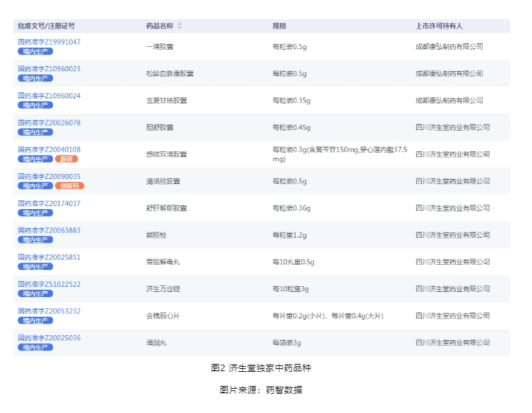
Task: Select drug name 渴络欣胶囊
Action: pos(163,181)
